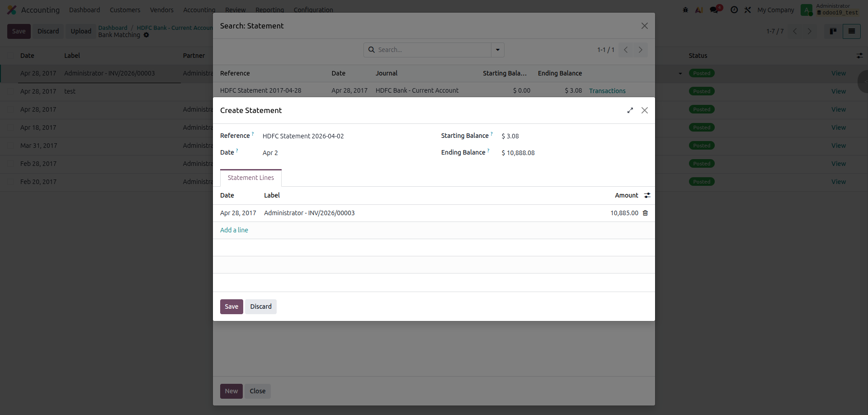The height and width of the screenshot is (415, 868).
Task: Open statement lines column options
Action: tap(647, 195)
